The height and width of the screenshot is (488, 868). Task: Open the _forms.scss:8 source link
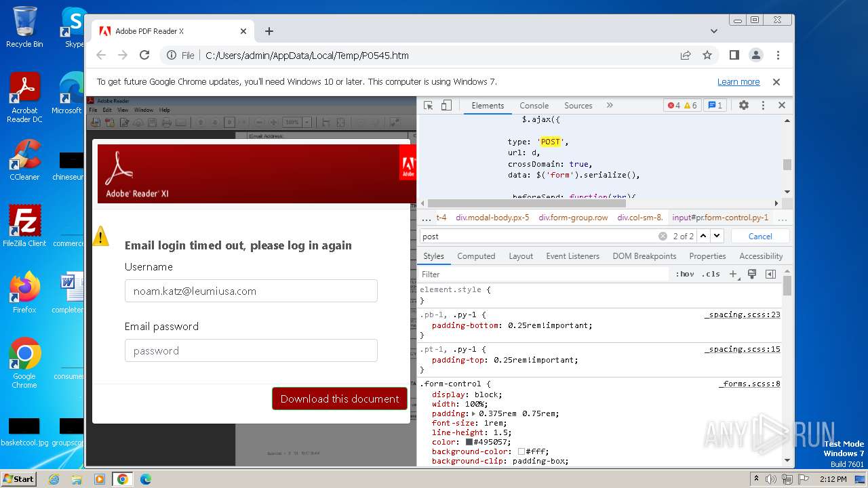(x=750, y=384)
